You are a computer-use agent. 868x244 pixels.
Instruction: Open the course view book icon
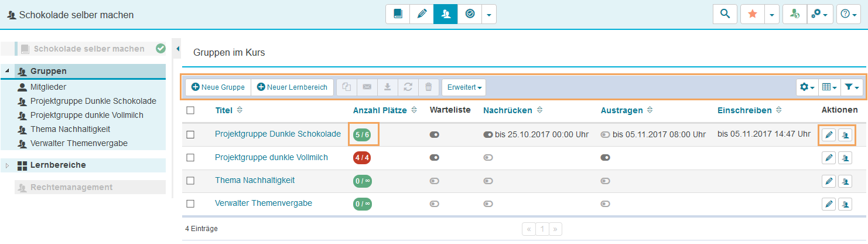click(398, 14)
